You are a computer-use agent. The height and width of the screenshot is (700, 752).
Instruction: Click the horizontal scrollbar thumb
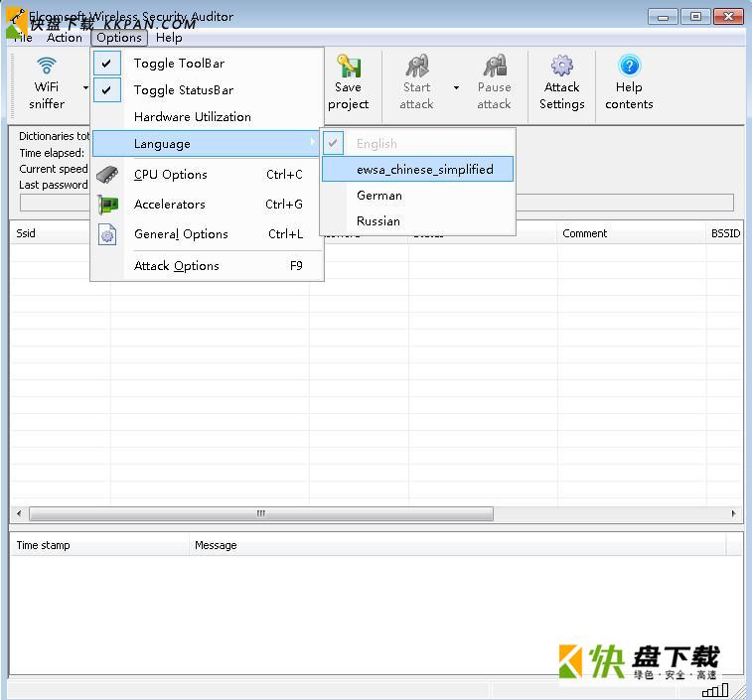[x=261, y=513]
